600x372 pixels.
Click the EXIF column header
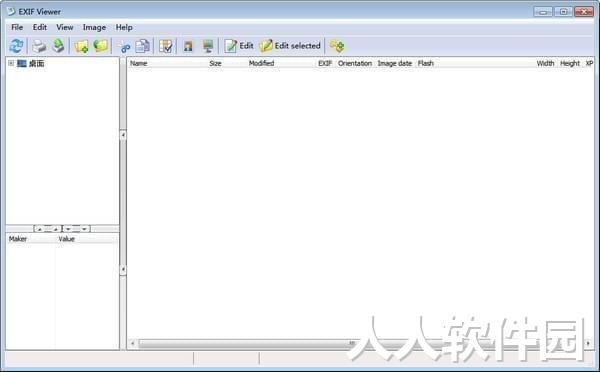click(325, 63)
